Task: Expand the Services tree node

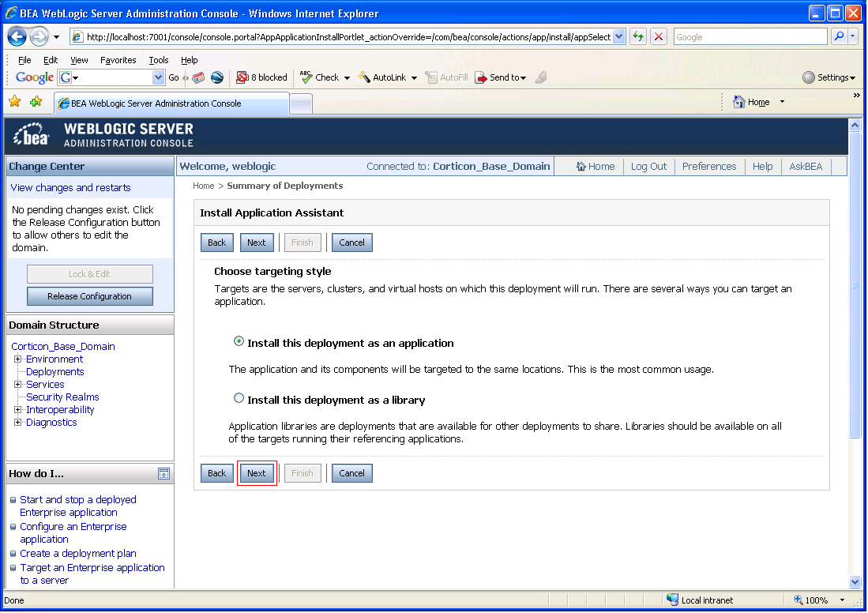Action: click(17, 385)
